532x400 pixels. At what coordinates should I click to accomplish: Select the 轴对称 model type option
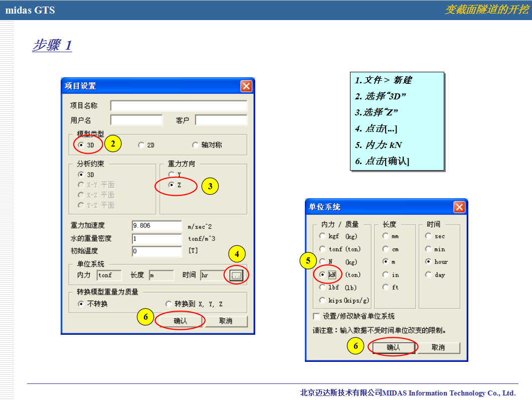(195, 145)
